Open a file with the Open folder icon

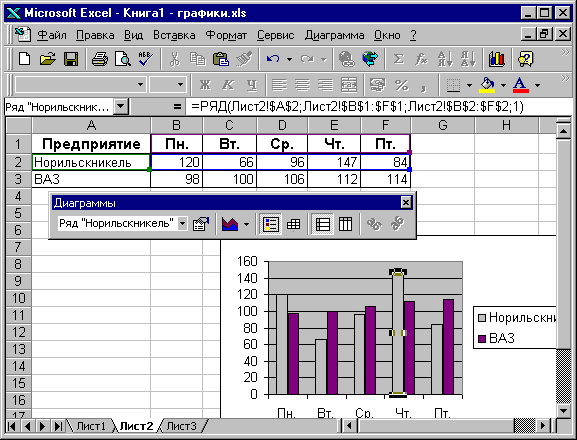[x=47, y=59]
